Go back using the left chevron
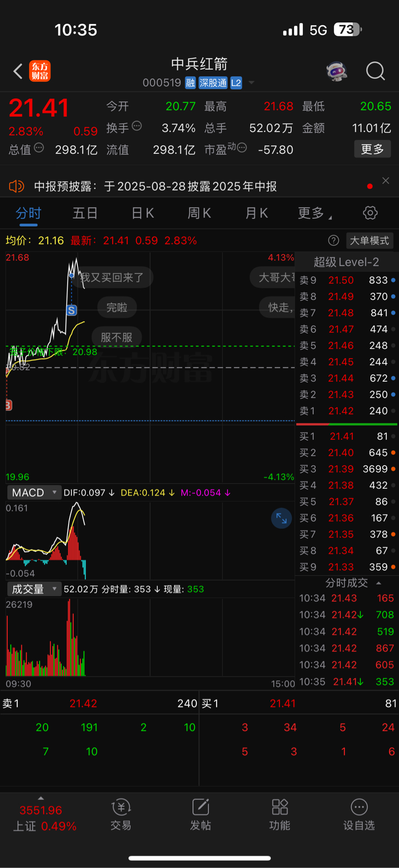399x868 pixels. 18,71
